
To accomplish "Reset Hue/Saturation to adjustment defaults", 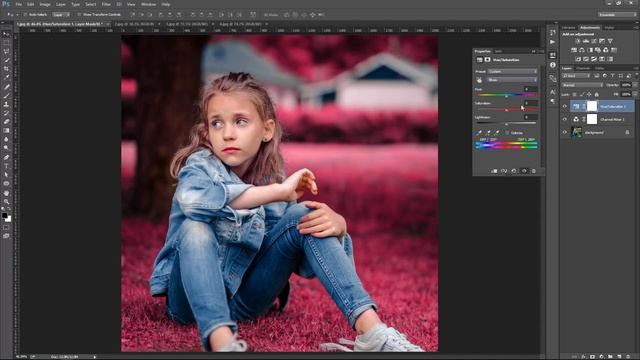I will pyautogui.click(x=514, y=171).
